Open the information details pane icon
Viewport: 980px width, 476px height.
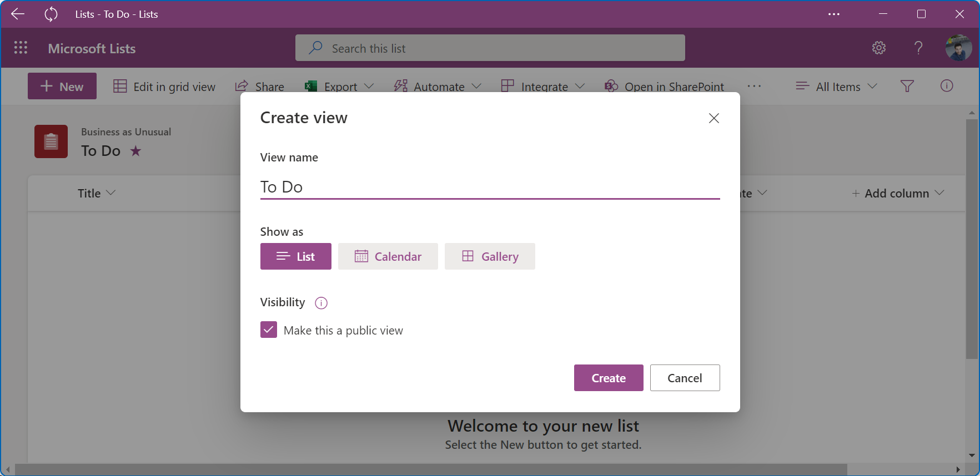947,86
